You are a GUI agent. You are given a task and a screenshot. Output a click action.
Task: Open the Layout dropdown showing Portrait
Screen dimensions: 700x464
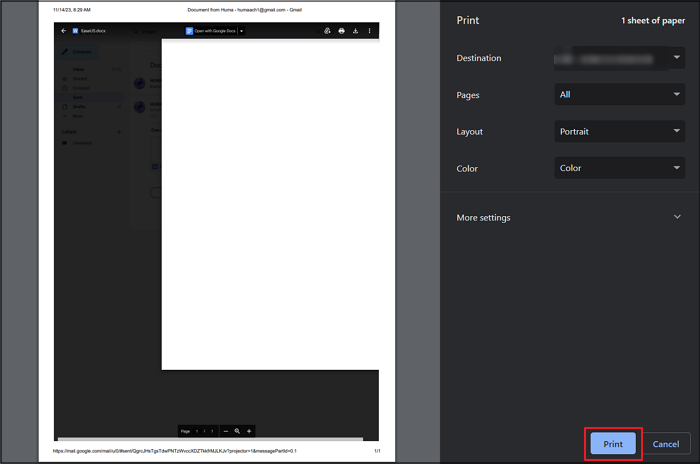(x=620, y=131)
